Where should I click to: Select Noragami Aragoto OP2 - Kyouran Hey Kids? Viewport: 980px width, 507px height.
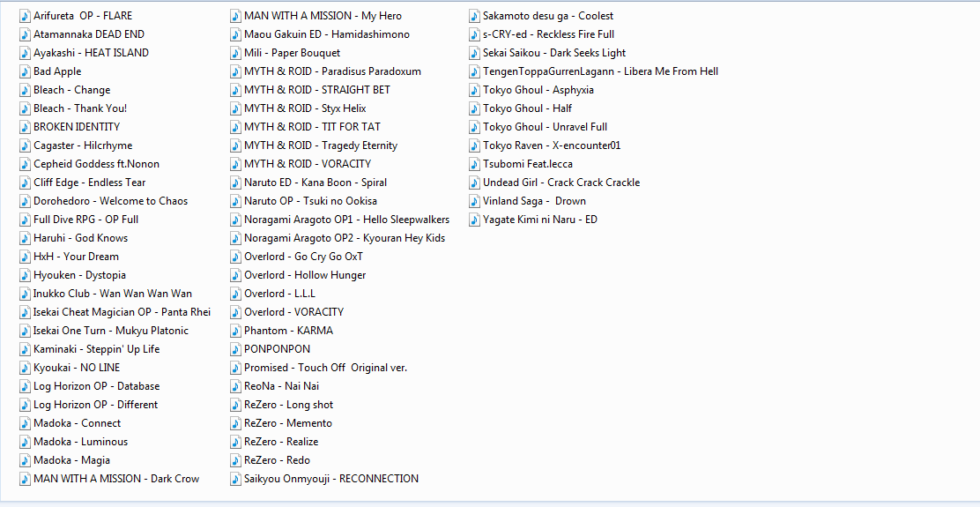345,238
